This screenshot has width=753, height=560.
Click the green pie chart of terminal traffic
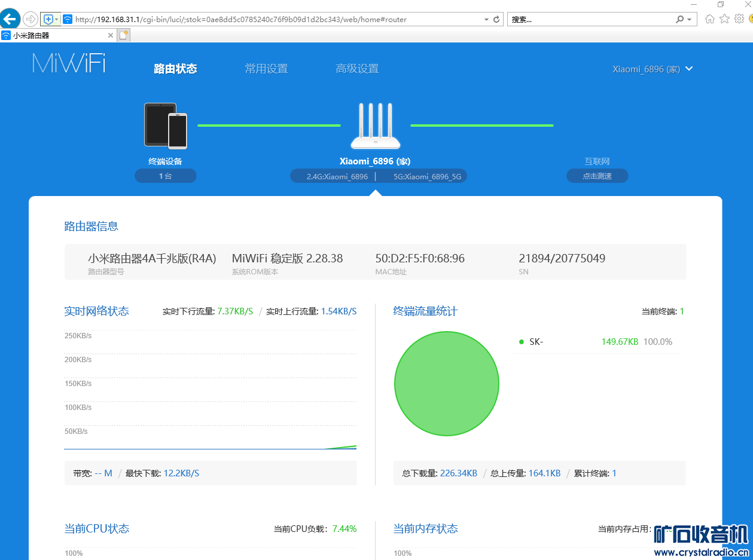point(446,384)
